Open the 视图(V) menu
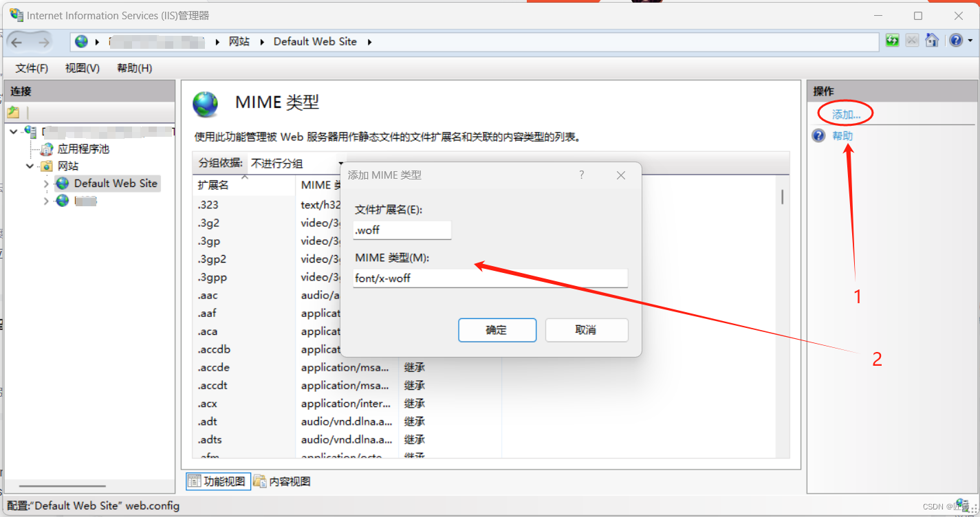This screenshot has width=980, height=517. 83,68
